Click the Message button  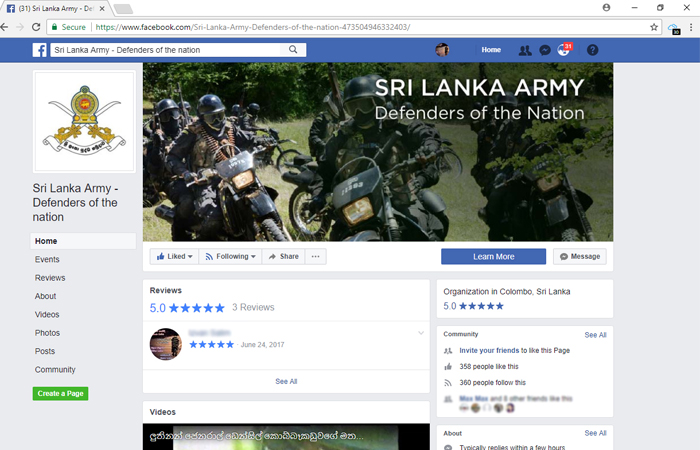point(579,257)
